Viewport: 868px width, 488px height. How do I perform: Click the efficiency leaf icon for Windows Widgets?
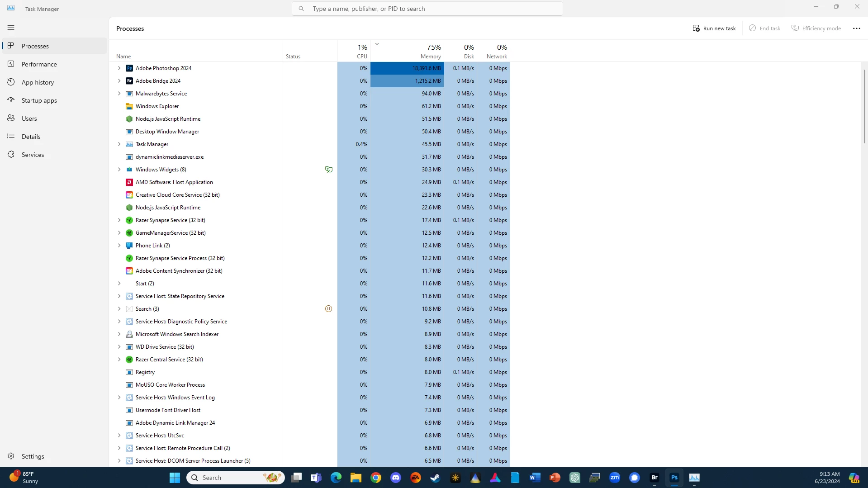pyautogui.click(x=329, y=170)
